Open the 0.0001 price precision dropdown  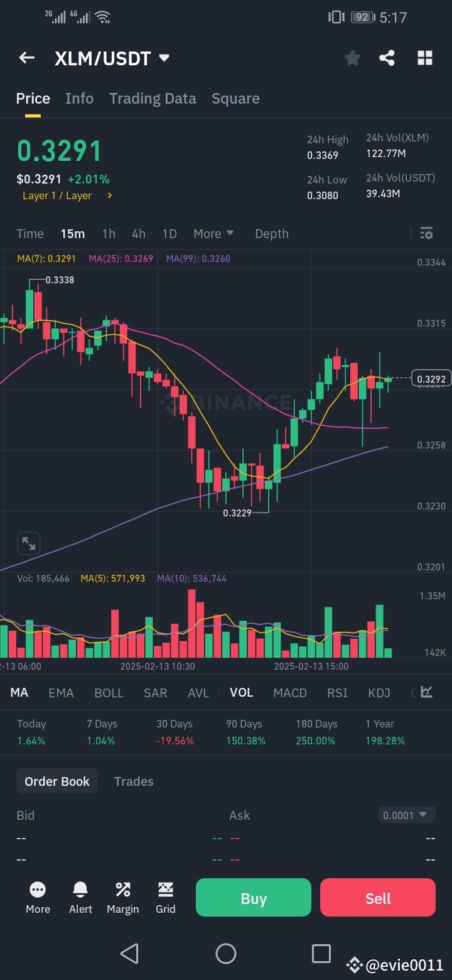pos(406,814)
